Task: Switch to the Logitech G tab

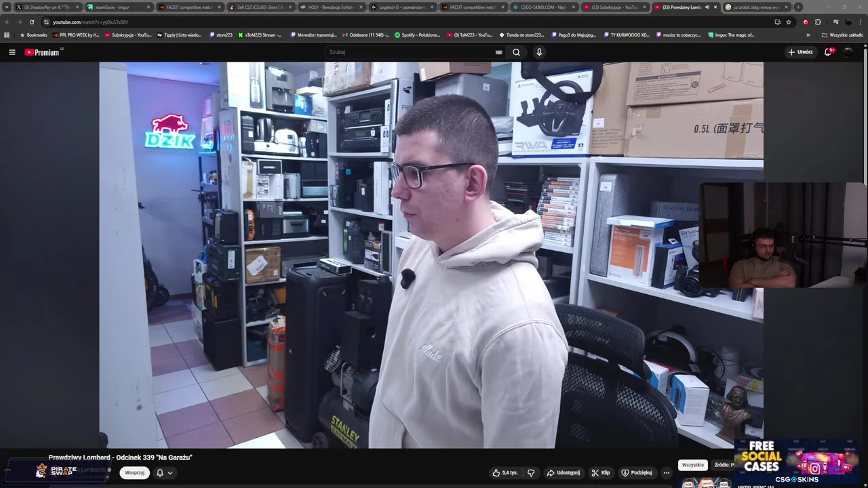Action: pos(402,7)
